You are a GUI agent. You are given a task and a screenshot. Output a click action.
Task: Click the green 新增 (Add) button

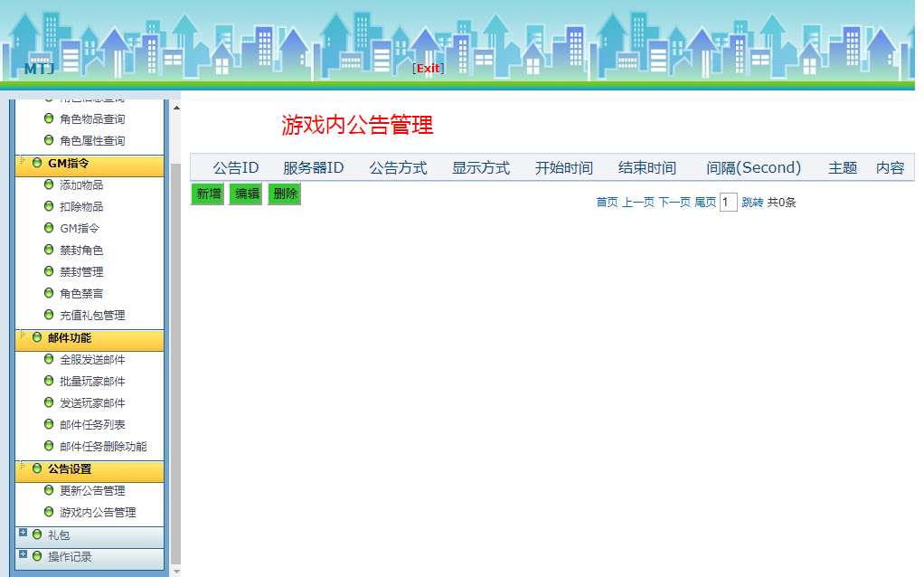(206, 194)
